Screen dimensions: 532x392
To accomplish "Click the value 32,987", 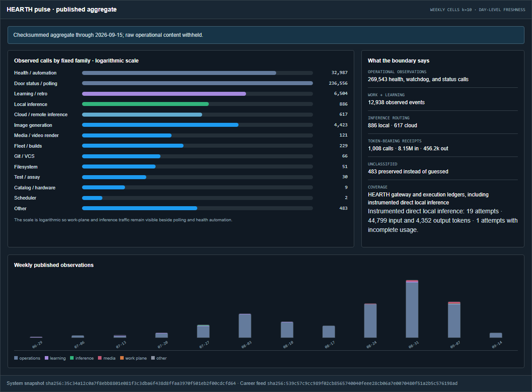I will click(x=340, y=73).
